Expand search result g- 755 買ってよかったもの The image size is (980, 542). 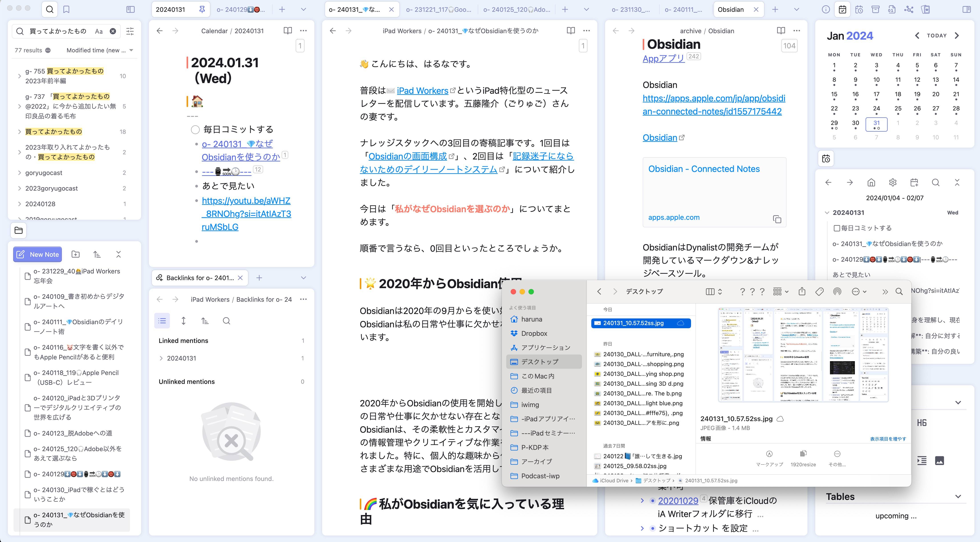click(19, 76)
